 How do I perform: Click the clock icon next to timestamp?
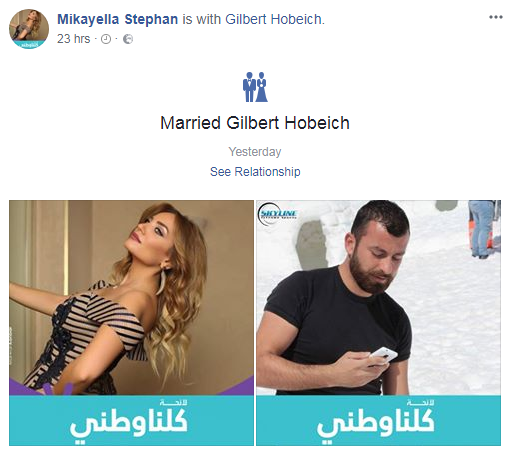point(106,39)
